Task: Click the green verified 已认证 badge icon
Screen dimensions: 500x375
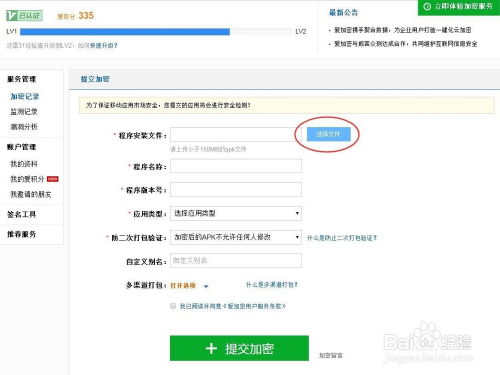Action: 25,16
